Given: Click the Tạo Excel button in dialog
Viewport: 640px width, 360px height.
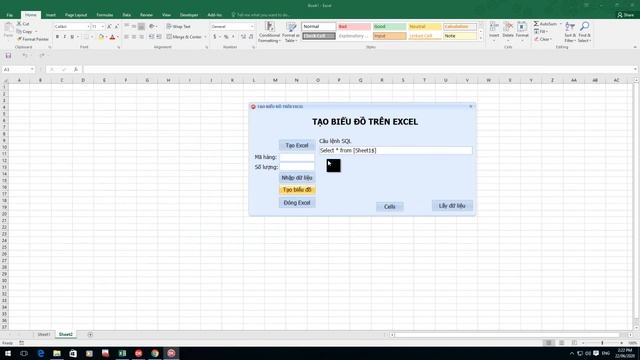Looking at the screenshot, I should (x=297, y=145).
